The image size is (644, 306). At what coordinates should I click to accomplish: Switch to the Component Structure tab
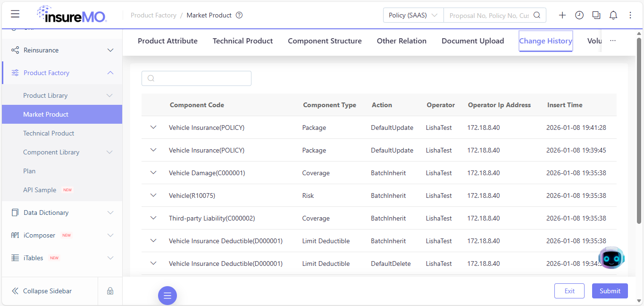325,41
